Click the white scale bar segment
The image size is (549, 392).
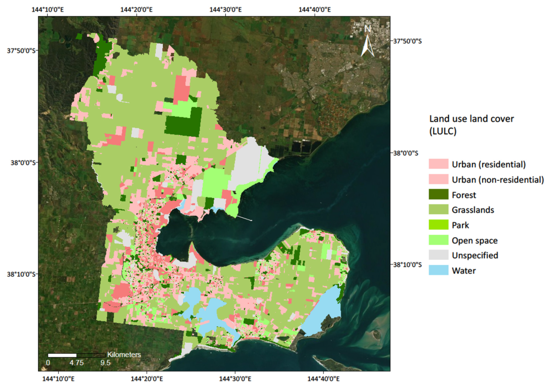tap(62, 355)
